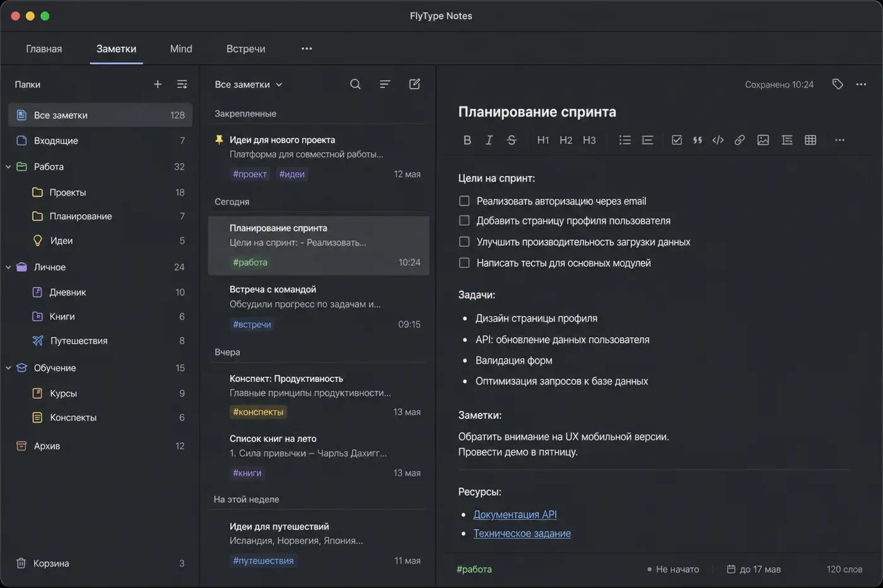883x588 pixels.
Task: Switch to the Заметки tab
Action: 116,49
